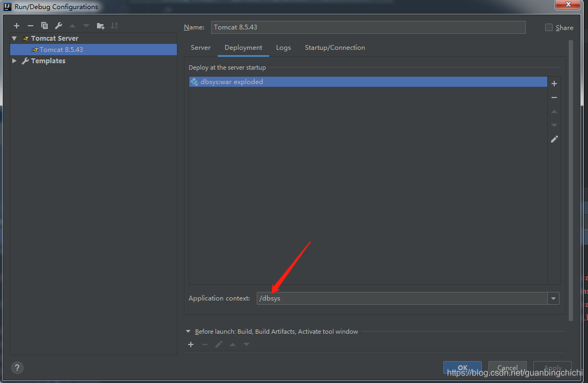Click the Name input field
This screenshot has height=383, width=588.
point(368,27)
